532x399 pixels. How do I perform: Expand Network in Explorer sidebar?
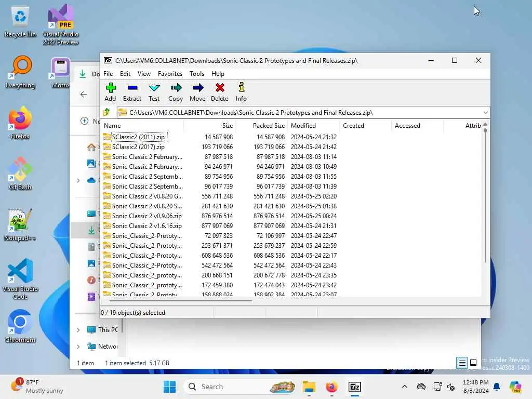(x=78, y=347)
